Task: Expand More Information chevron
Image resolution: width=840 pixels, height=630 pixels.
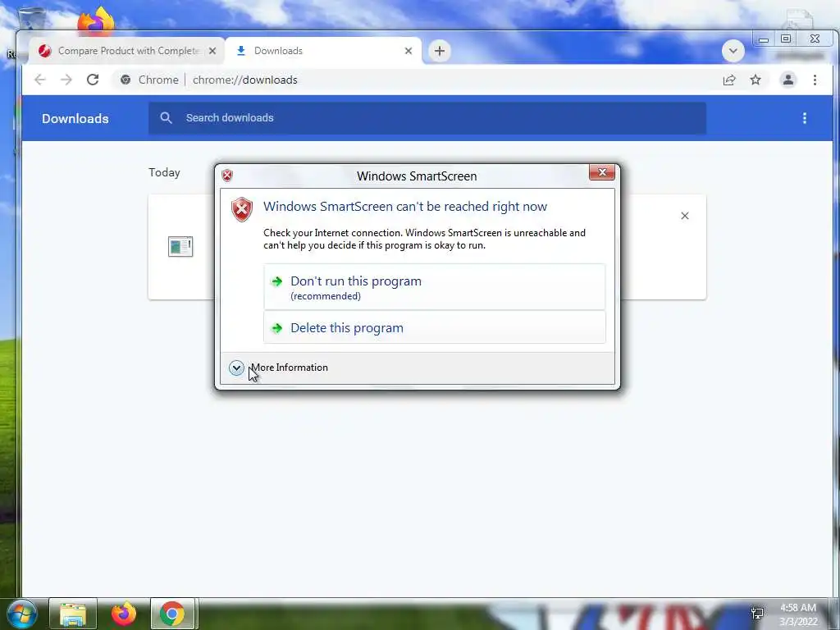Action: [236, 367]
